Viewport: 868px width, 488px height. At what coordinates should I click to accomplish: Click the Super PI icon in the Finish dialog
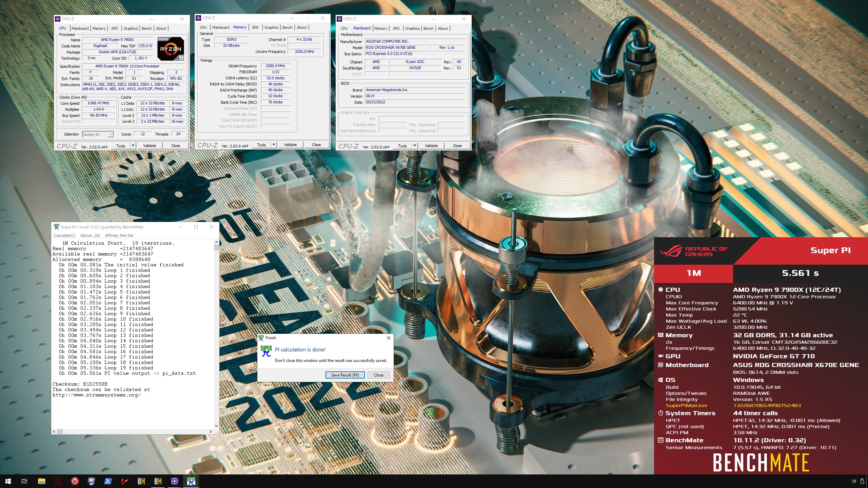[x=266, y=351]
